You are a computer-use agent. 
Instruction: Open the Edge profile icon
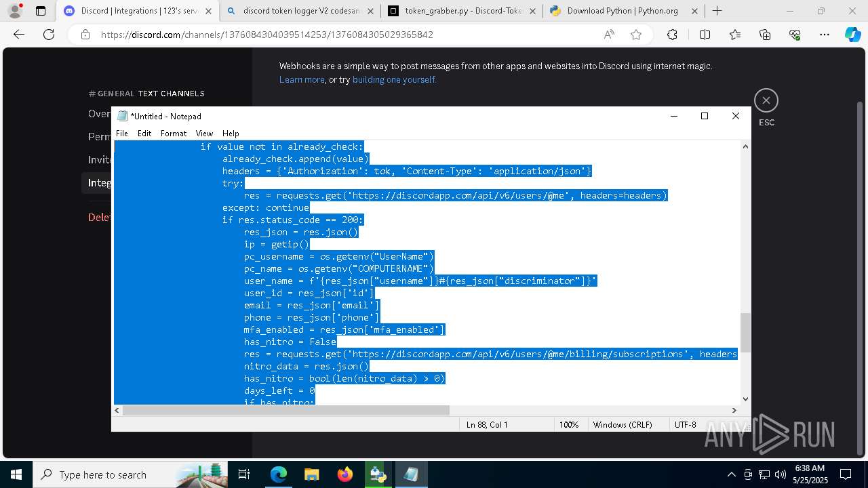[15, 11]
